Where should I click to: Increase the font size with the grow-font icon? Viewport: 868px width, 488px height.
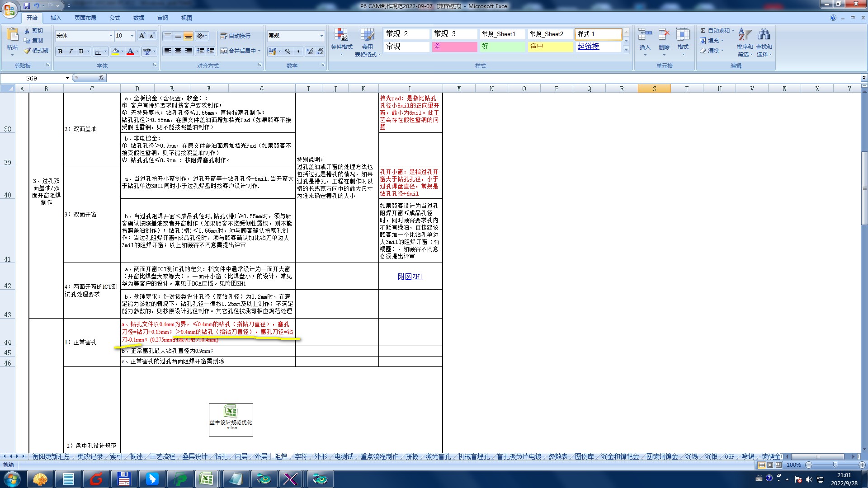pyautogui.click(x=142, y=36)
